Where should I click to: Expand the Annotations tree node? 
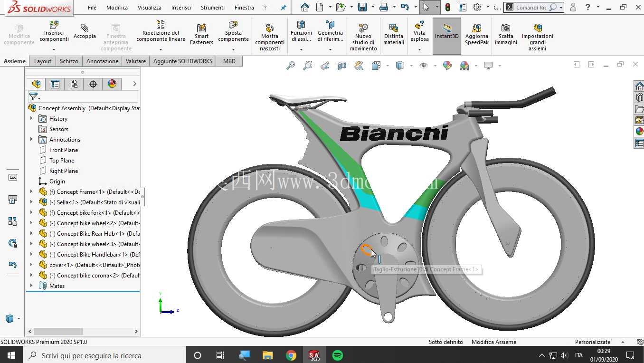click(31, 139)
